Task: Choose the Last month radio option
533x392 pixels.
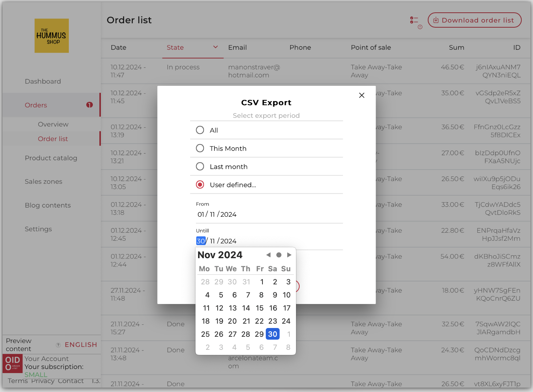Action: 200,167
